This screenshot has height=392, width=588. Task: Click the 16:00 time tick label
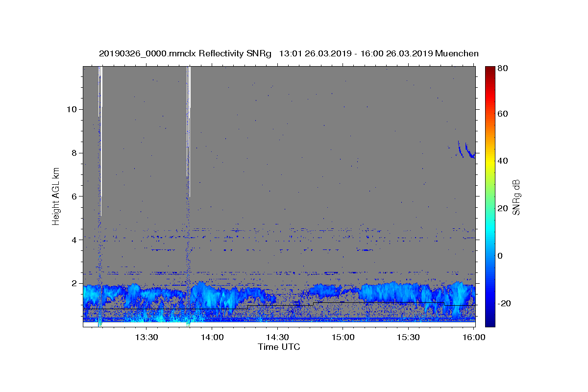coord(473,338)
